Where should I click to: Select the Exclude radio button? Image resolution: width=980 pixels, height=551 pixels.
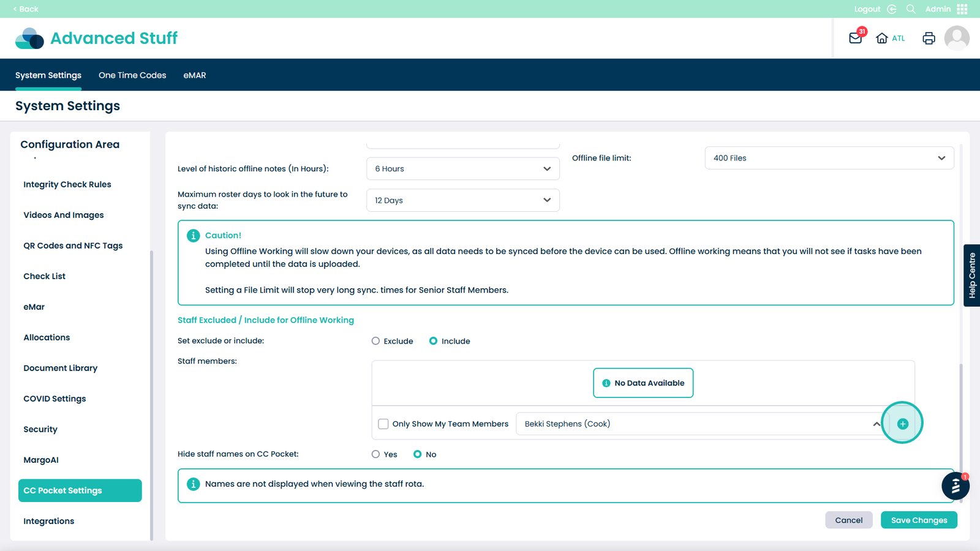[376, 341]
